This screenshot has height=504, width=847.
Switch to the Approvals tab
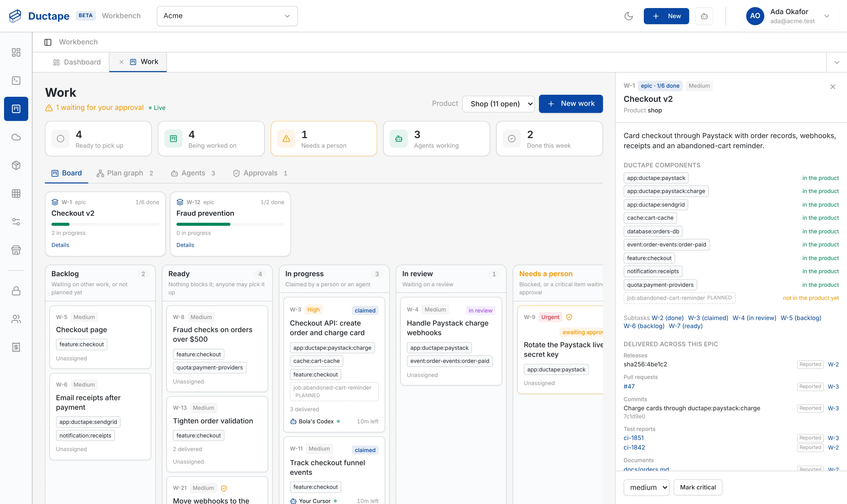(x=260, y=173)
